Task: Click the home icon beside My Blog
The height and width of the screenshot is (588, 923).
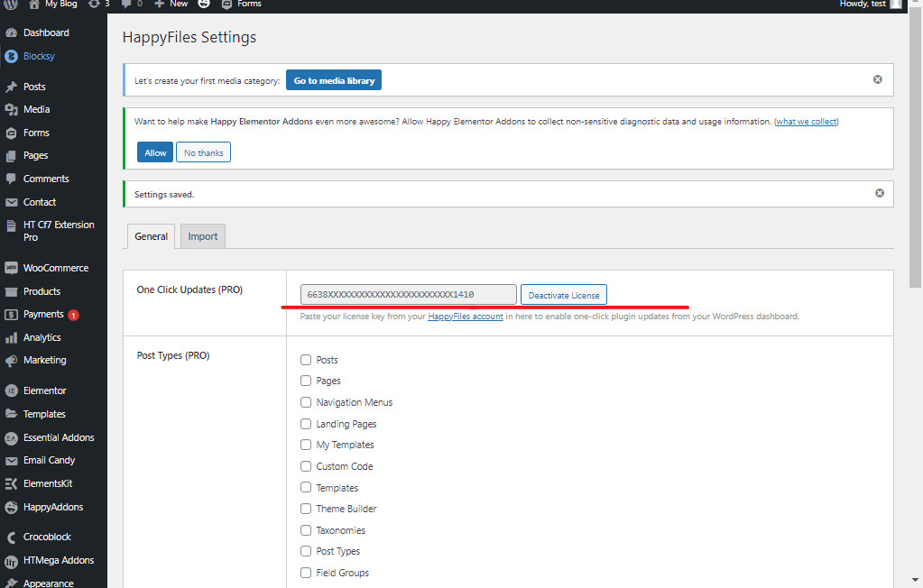Action: [34, 5]
